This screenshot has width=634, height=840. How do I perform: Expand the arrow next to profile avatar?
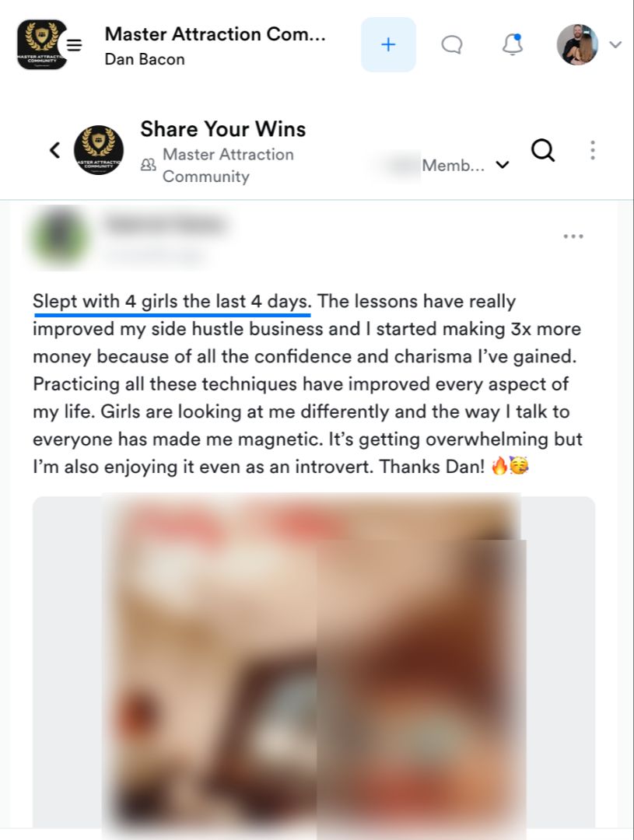[x=615, y=44]
